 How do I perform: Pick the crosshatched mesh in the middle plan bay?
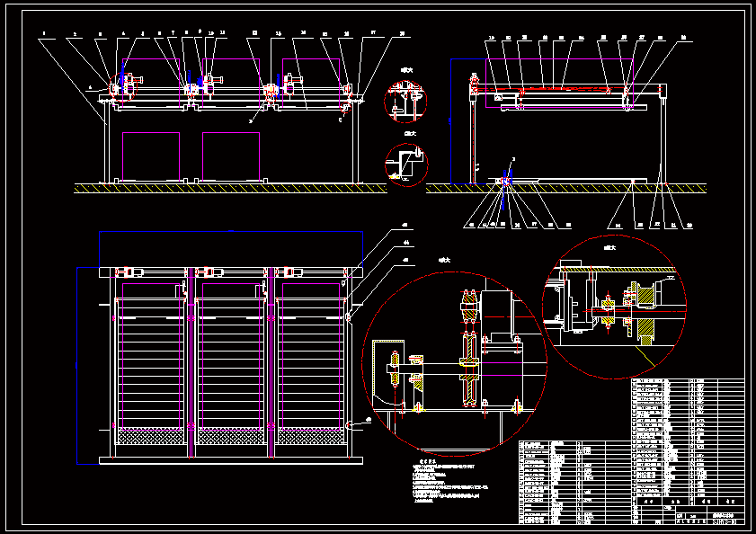pos(231,437)
